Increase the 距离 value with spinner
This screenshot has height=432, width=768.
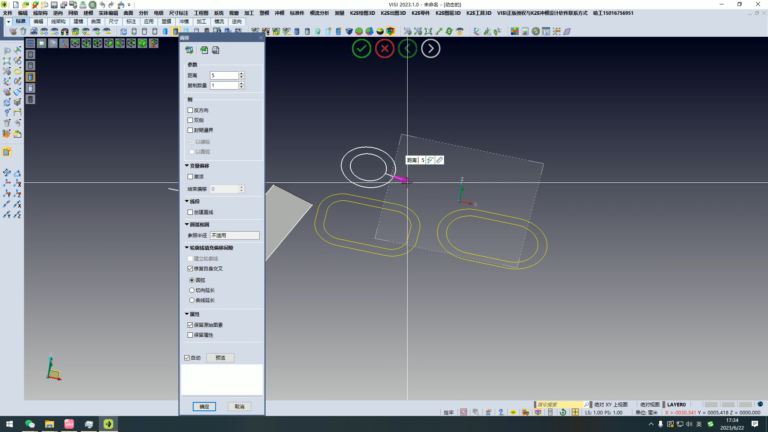coord(241,73)
